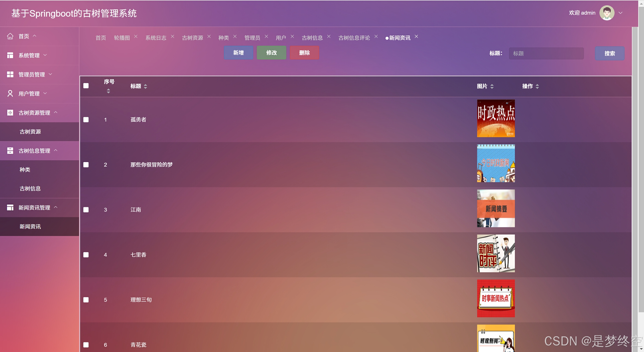644x352 pixels.
Task: Close the 新闻资讯 tab
Action: point(416,36)
